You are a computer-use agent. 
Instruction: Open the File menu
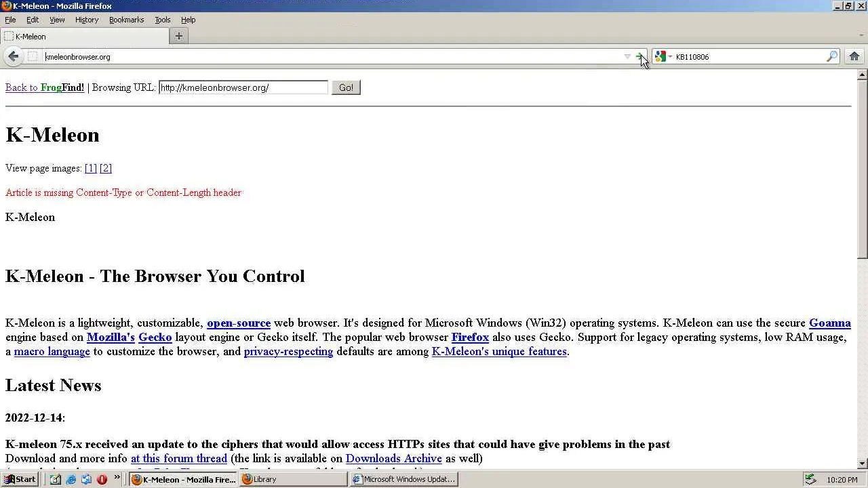(10, 20)
